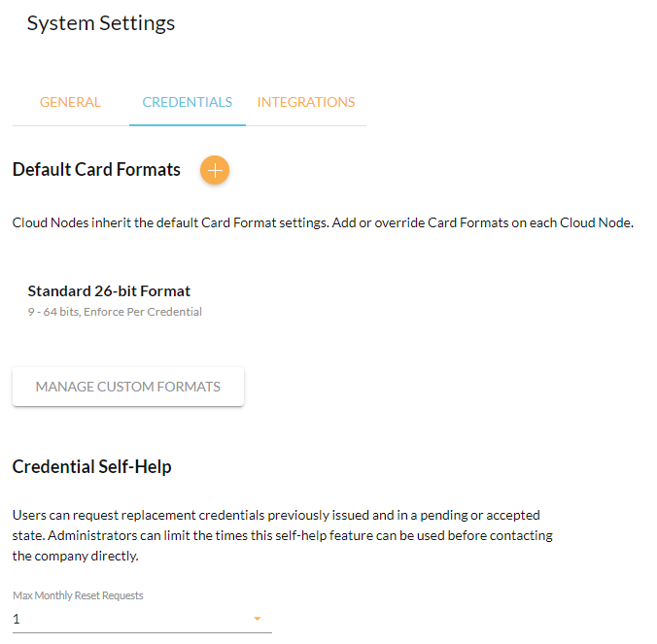Viewport: 657px width, 644px height.
Task: Click the Add or override Card Formats sentence
Action: click(483, 222)
